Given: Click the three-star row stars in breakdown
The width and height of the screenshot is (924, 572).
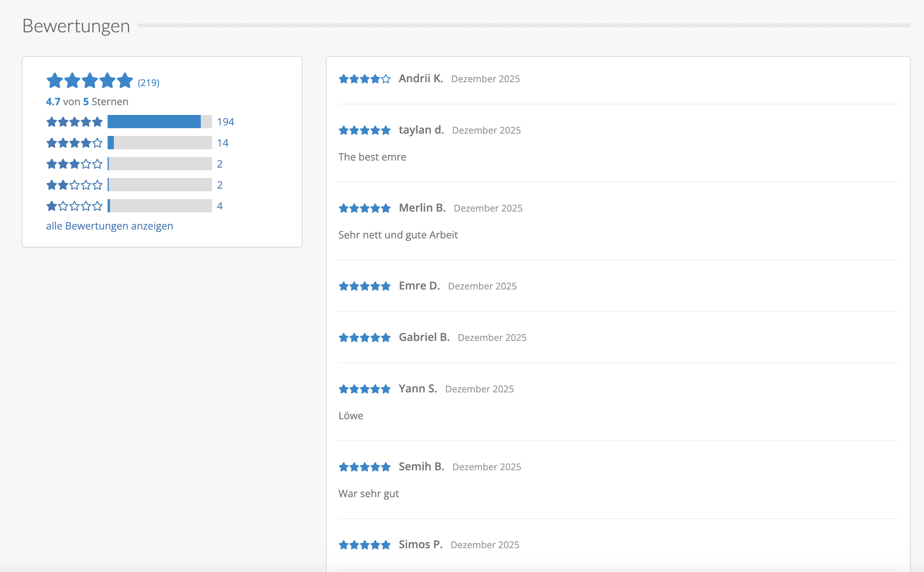Looking at the screenshot, I should tap(74, 164).
